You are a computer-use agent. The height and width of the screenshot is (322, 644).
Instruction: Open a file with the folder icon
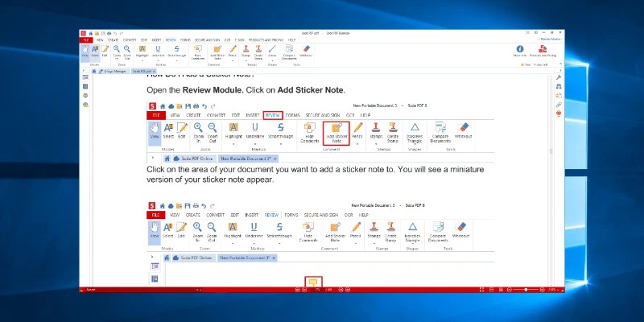click(97, 33)
